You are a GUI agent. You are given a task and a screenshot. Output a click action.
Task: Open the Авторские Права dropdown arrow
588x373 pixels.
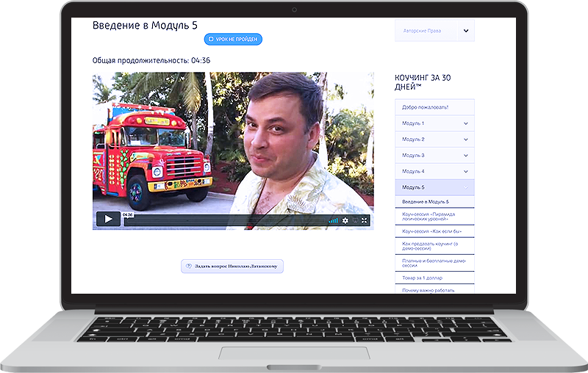click(465, 31)
